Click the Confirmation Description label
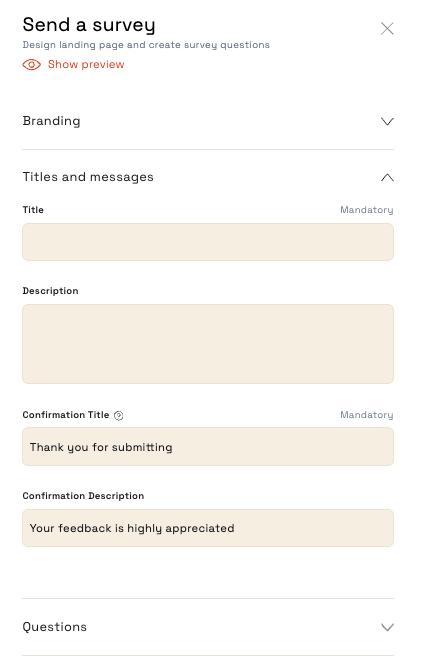This screenshot has height=669, width=426. click(x=83, y=496)
